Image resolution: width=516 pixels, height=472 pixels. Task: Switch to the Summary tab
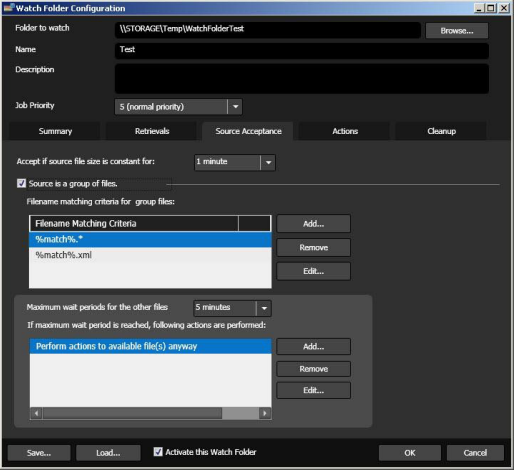click(55, 131)
